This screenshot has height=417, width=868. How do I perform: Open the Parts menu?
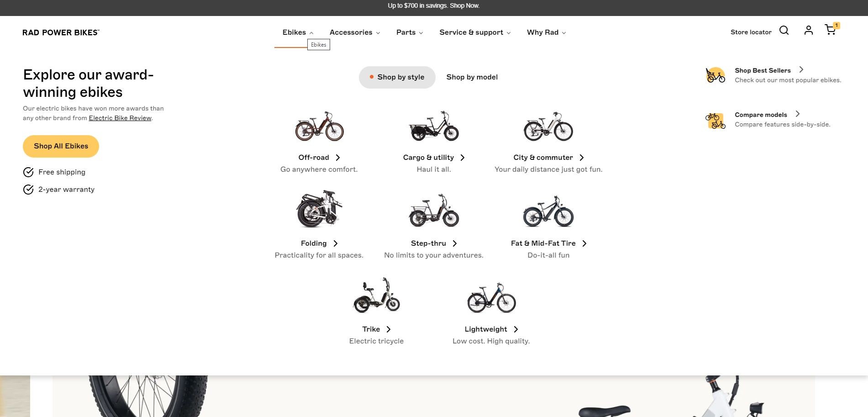410,32
